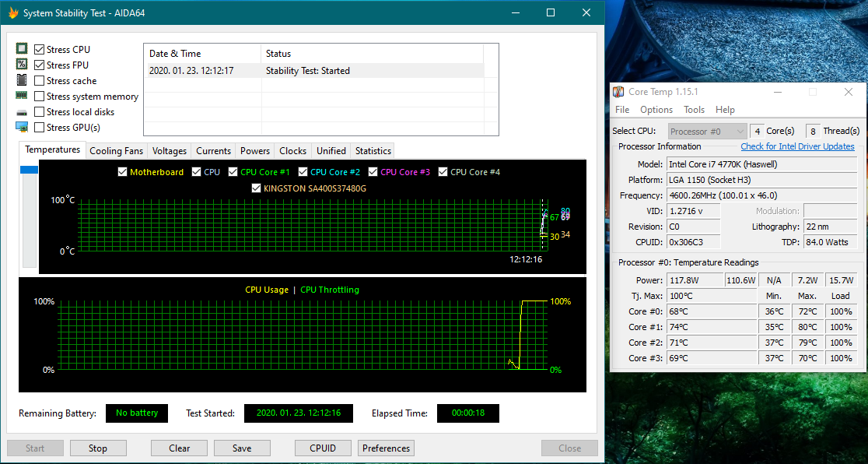Screen dimensions: 868x464
Task: Click the CPU Throttling graph label
Action: [329, 290]
